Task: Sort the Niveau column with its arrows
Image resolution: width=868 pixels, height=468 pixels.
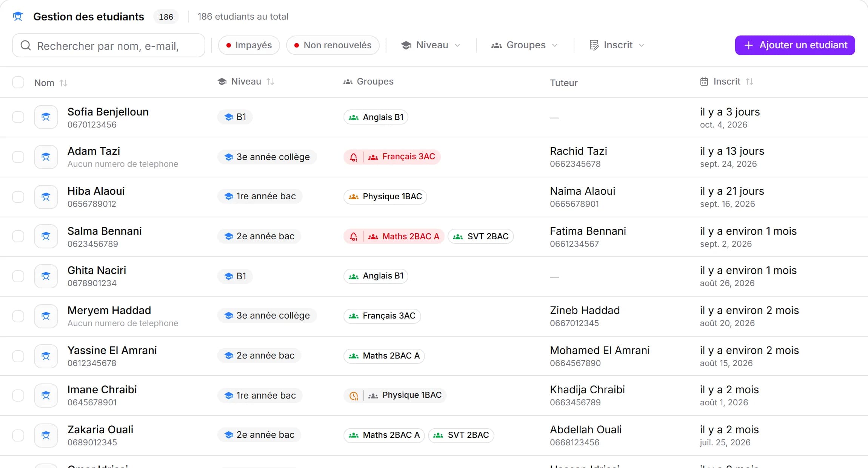Action: coord(270,82)
